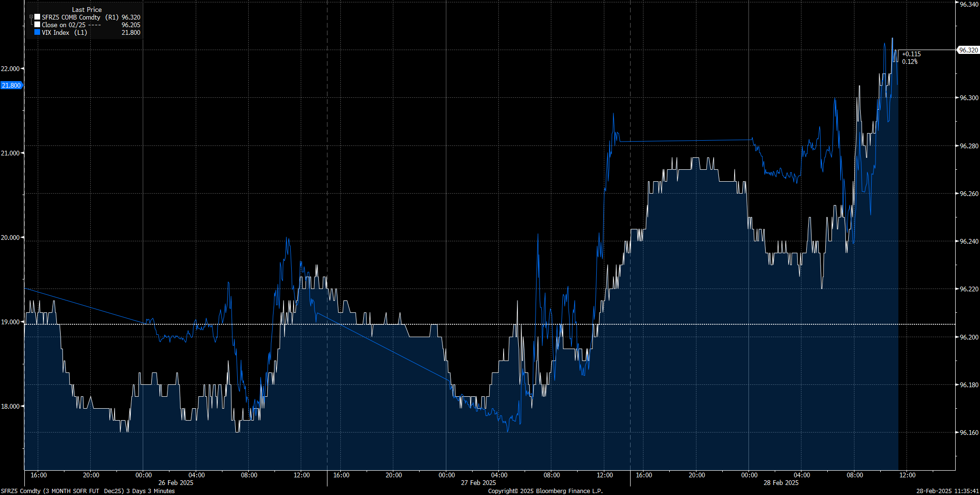
Task: Click the 28 Feb 2025 date label
Action: point(781,483)
